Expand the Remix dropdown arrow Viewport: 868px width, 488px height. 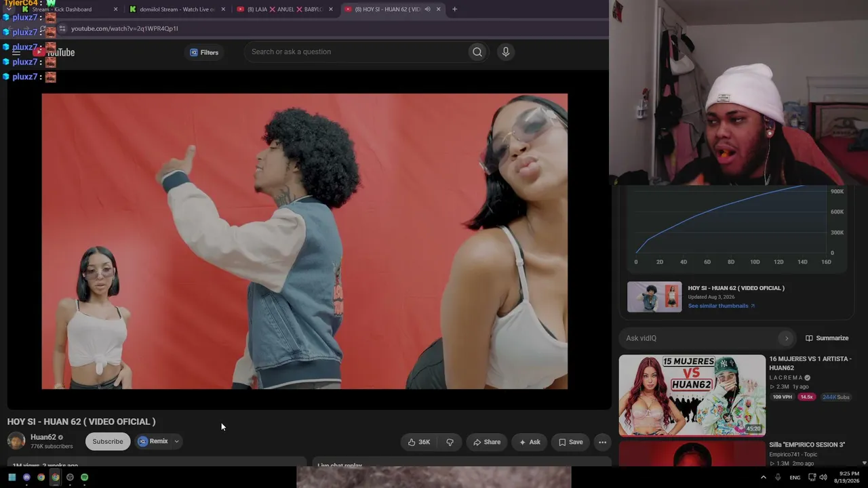pos(176,441)
